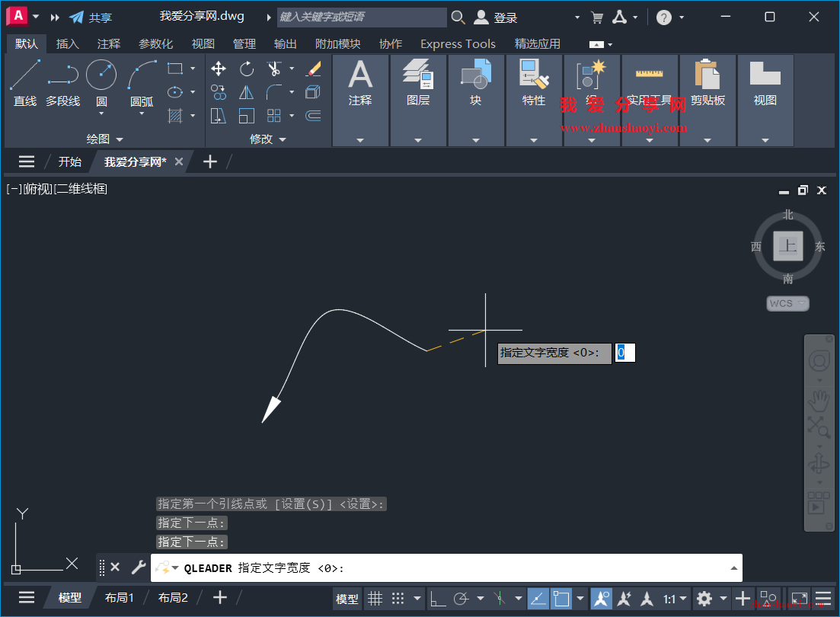Select the Polyline (多段线) tool
Screen dimensions: 840x617
tap(62, 82)
